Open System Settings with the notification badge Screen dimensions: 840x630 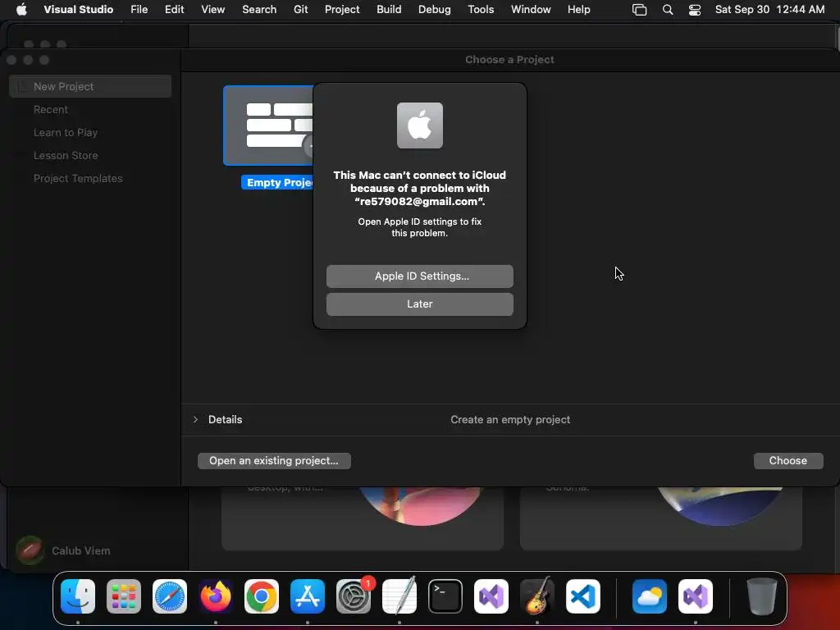tap(354, 596)
